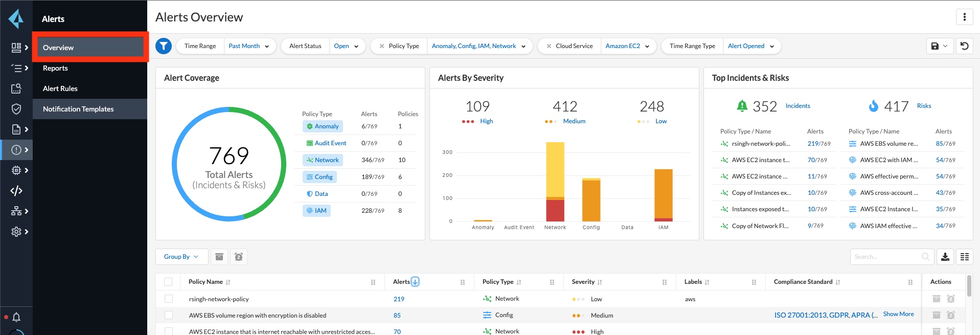The width and height of the screenshot is (980, 335).
Task: Click the download alerts icon
Action: coord(945,257)
